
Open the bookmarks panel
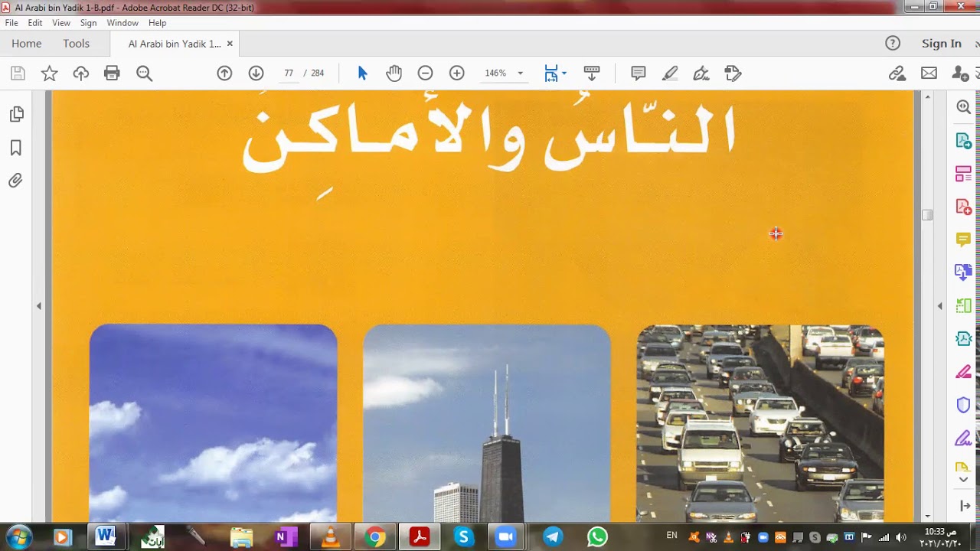point(16,148)
